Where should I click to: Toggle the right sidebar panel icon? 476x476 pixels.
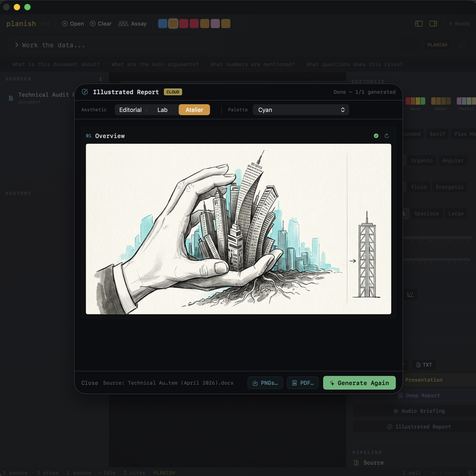point(433,23)
